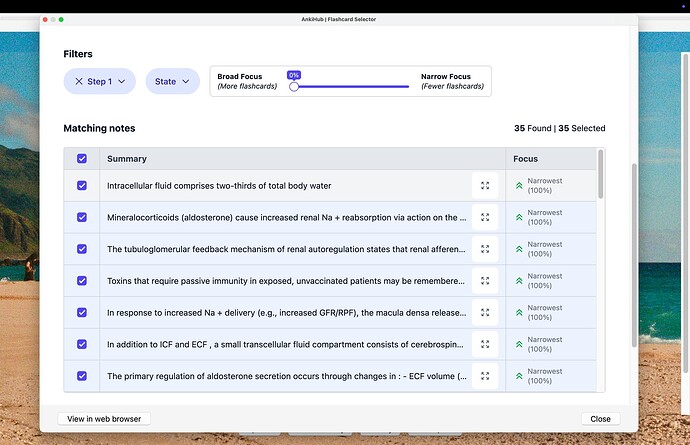Click the Focus column header
The image size is (690, 445).
(525, 158)
